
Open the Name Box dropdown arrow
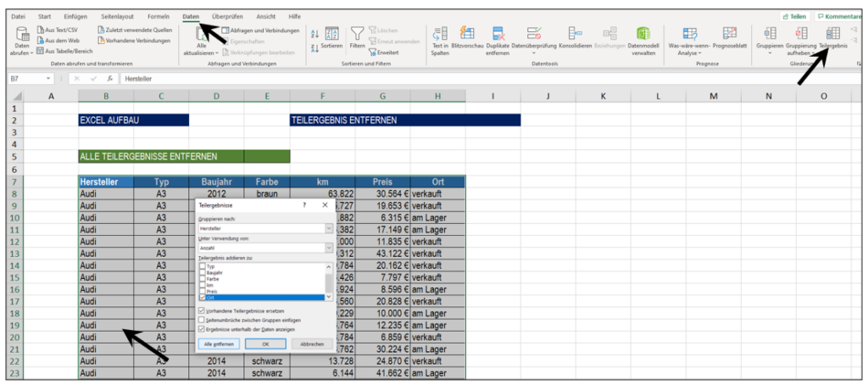click(48, 79)
